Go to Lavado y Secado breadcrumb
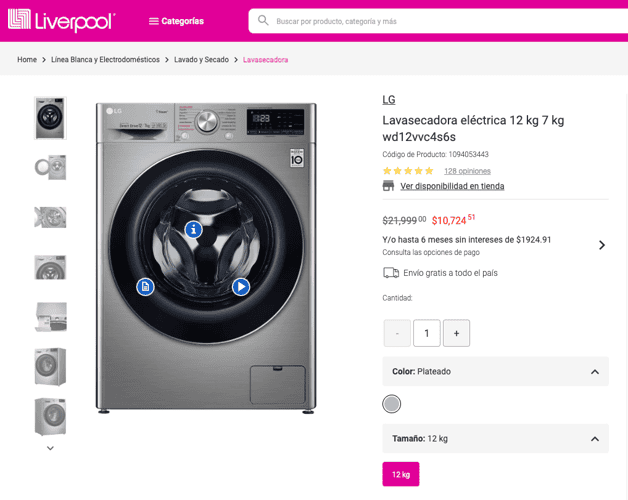628x500 pixels. [201, 60]
